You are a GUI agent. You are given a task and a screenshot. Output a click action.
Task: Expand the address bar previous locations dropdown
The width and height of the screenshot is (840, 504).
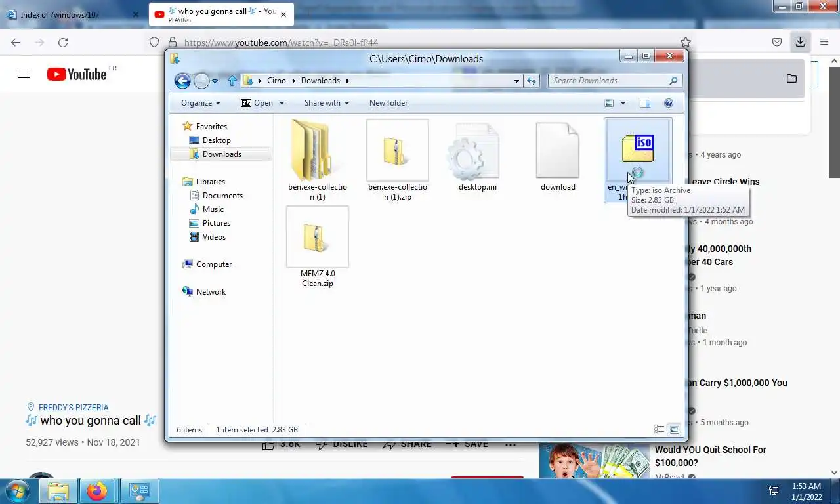point(516,81)
